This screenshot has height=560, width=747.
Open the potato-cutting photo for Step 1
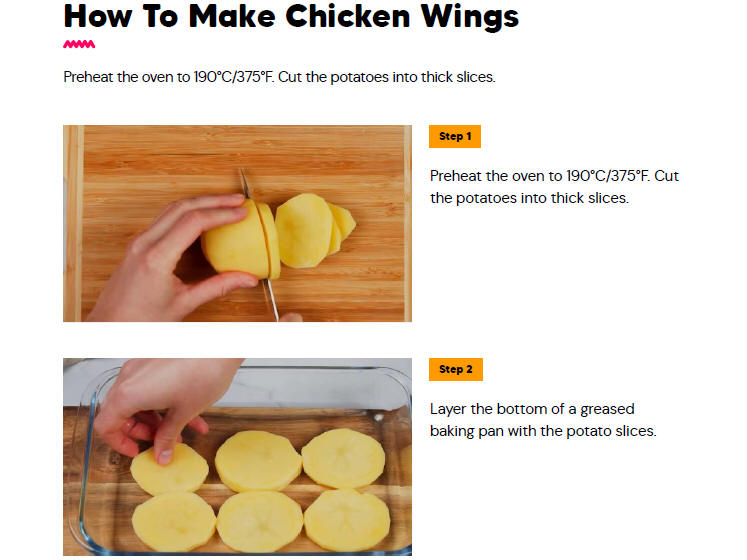[x=237, y=223]
